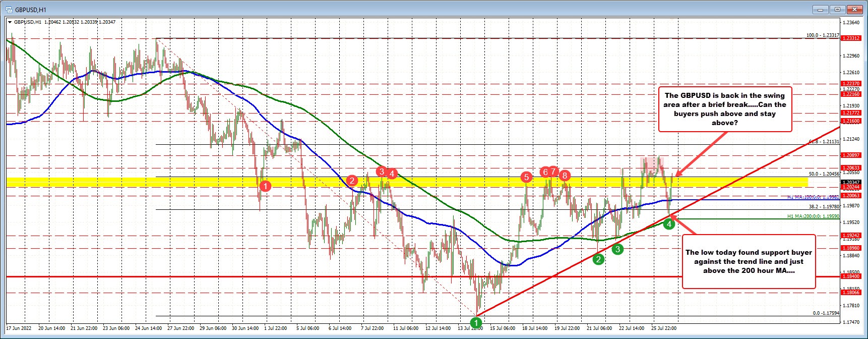Click the 18 Jul 14:00 time axis label
Screen dimensions: 868x339
pos(534,328)
